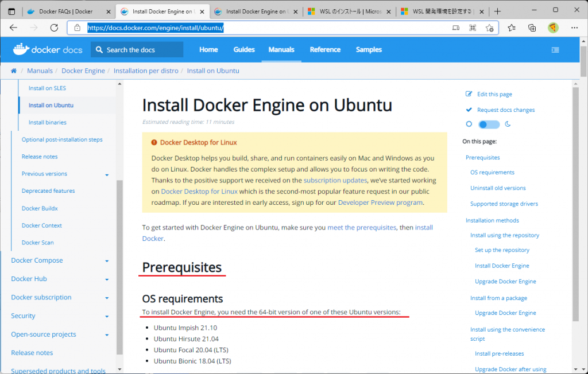Click the user profile avatar
Screen dimensions: 588x374
553,28
